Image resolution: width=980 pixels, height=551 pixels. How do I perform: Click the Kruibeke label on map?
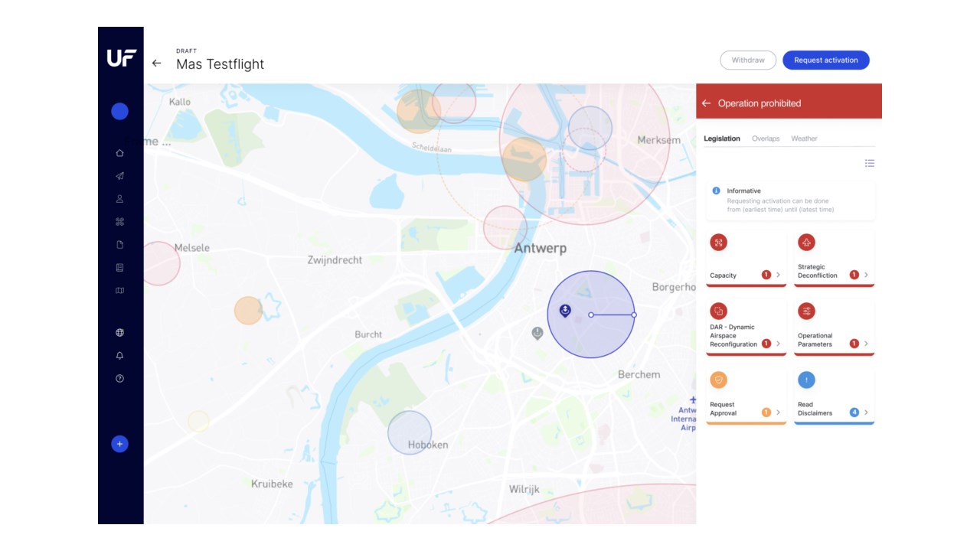[272, 484]
